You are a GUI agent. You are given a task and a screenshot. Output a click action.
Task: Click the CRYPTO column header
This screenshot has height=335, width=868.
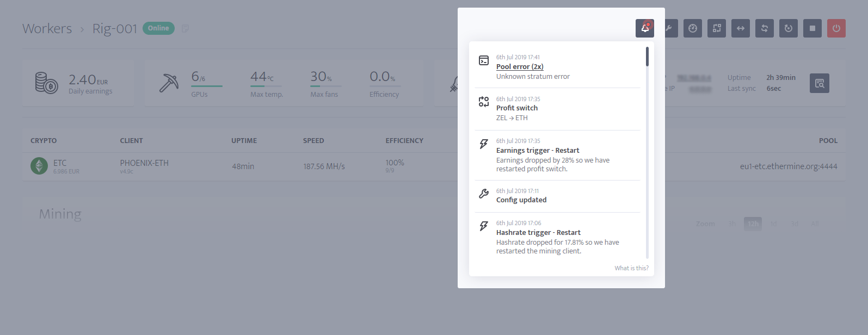(44, 141)
